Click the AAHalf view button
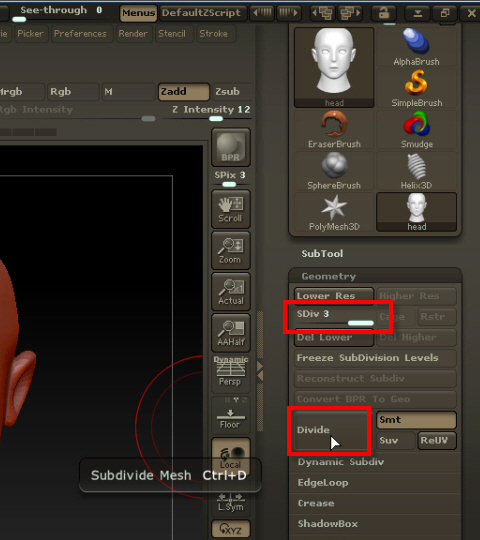 pyautogui.click(x=230, y=333)
